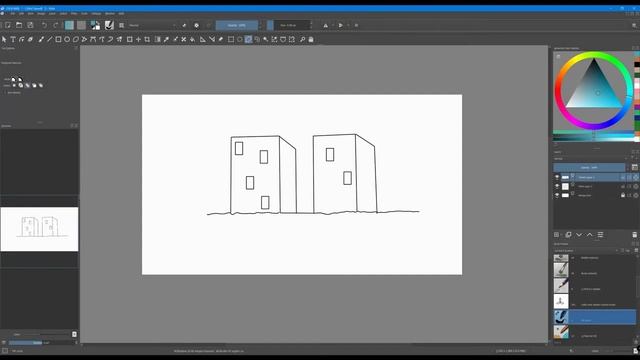The height and width of the screenshot is (360, 640).
Task: Duplicate the selected layer
Action: pyautogui.click(x=568, y=235)
